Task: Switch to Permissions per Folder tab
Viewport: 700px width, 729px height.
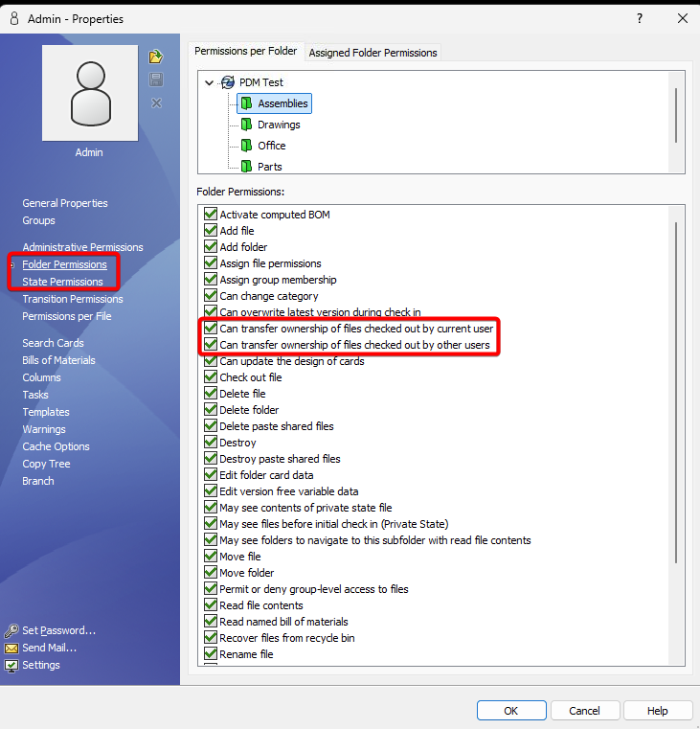Action: (x=245, y=51)
